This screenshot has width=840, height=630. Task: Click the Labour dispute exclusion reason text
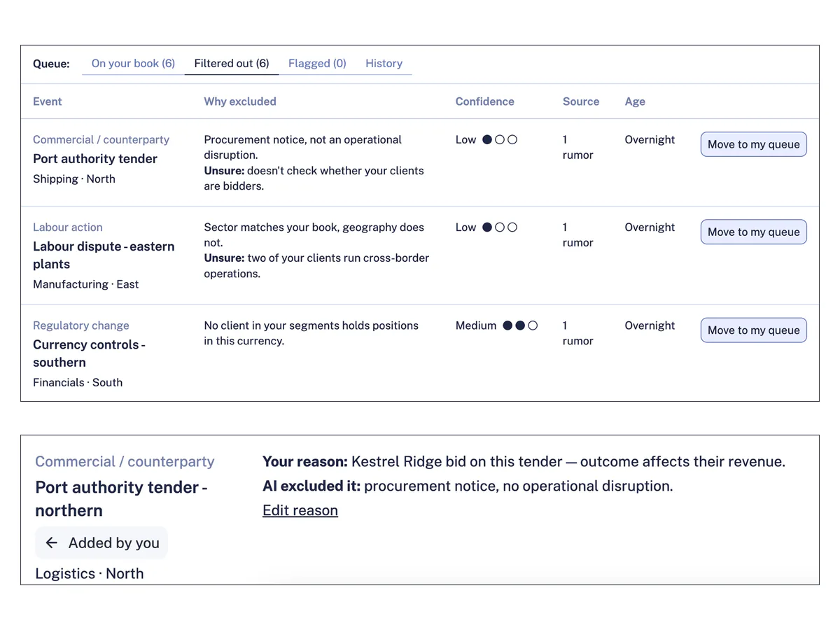(x=316, y=251)
